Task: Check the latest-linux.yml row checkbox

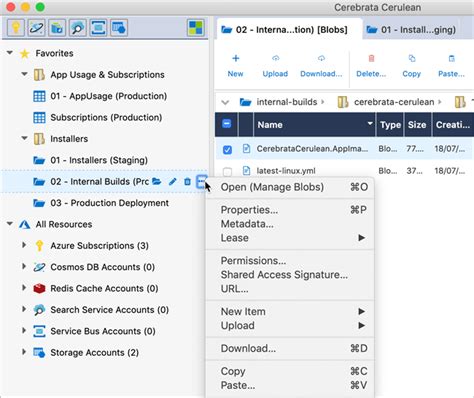Action: (227, 172)
